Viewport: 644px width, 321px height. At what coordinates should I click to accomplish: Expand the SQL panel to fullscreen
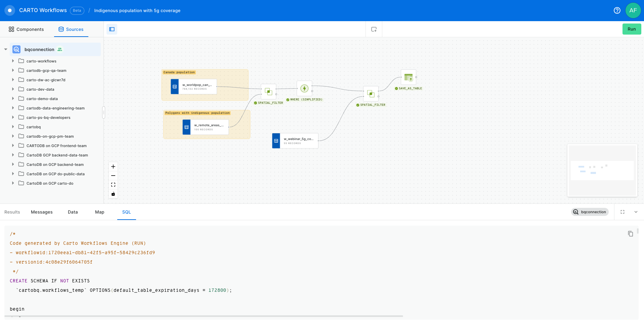(622, 212)
